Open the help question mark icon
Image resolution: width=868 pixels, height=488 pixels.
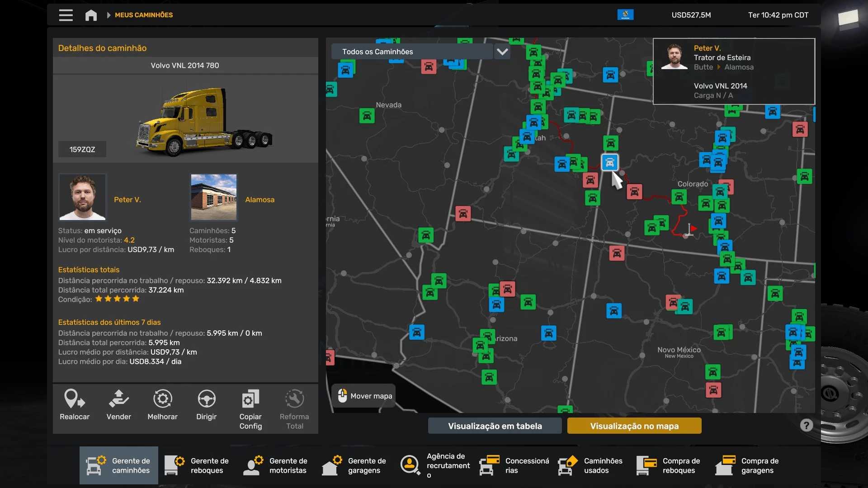tap(806, 425)
